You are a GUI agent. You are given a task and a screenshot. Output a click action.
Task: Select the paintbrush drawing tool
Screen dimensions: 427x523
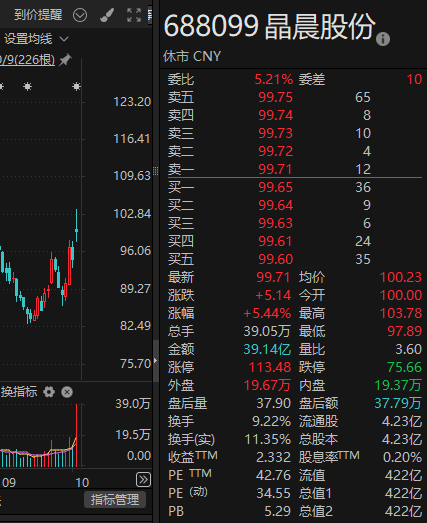pyautogui.click(x=107, y=15)
